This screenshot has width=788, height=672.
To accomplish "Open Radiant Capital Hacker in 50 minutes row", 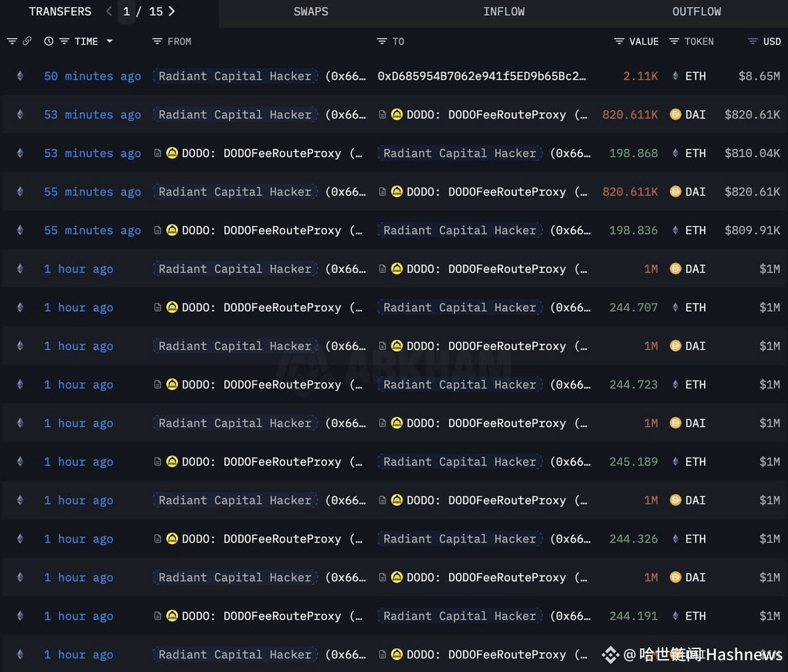I will coord(235,76).
